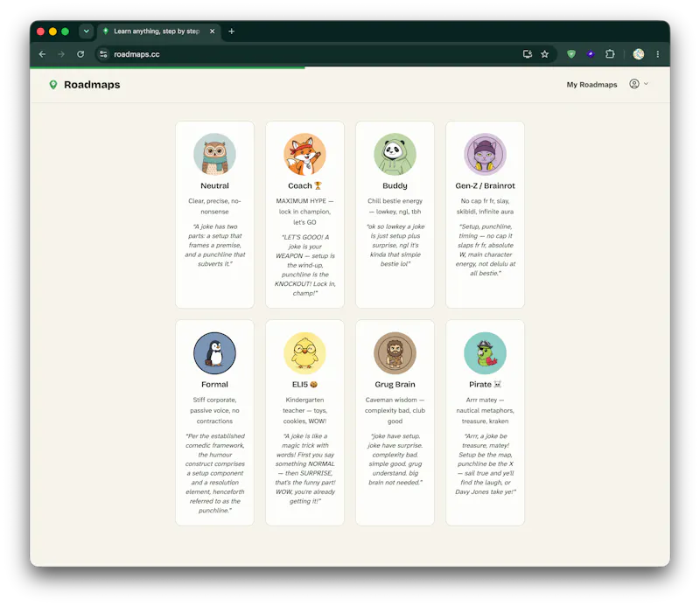The height and width of the screenshot is (606, 700).
Task: Open the Chrome profile avatar
Action: 639,54
